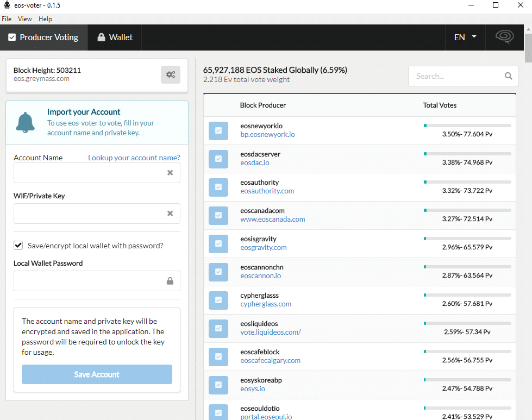Maximize the eos-voter window

pyautogui.click(x=496, y=5)
